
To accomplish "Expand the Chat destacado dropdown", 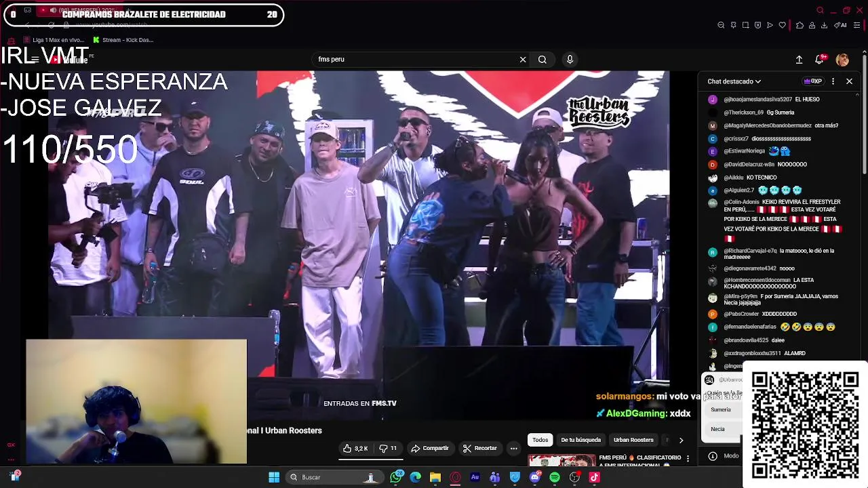I will click(x=734, y=81).
